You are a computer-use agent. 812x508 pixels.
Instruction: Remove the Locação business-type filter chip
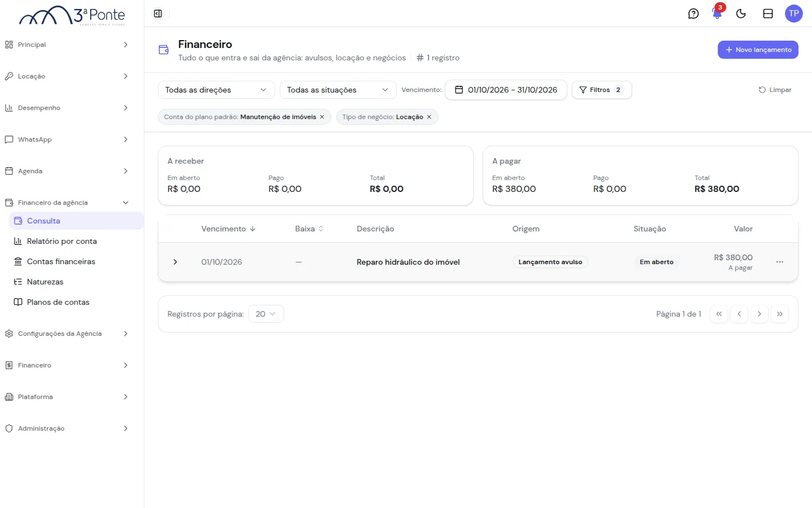[429, 117]
